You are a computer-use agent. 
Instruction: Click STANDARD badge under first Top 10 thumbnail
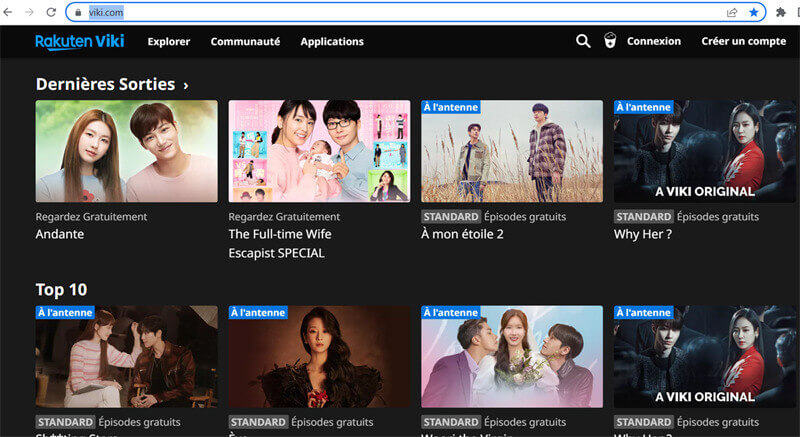pos(65,422)
